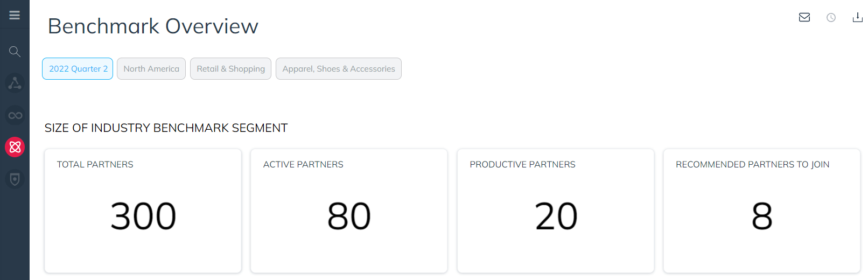The height and width of the screenshot is (280, 868).
Task: Open the North America region filter
Action: [151, 69]
